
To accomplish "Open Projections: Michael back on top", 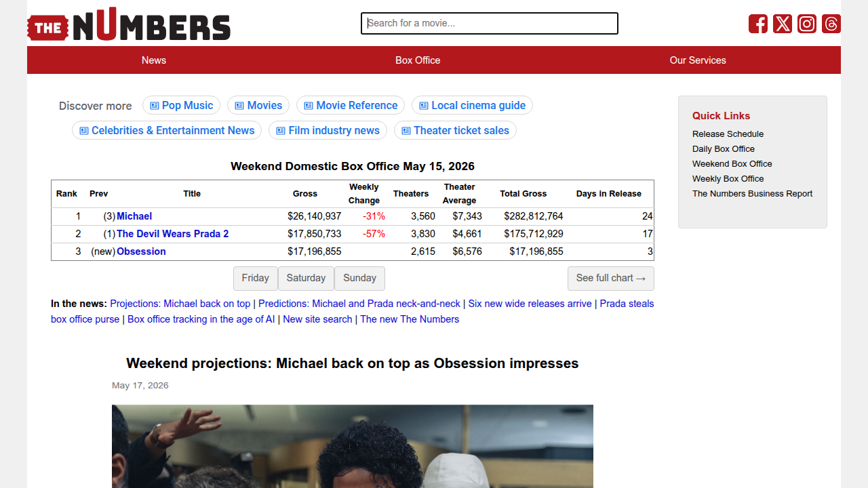I will click(x=180, y=304).
